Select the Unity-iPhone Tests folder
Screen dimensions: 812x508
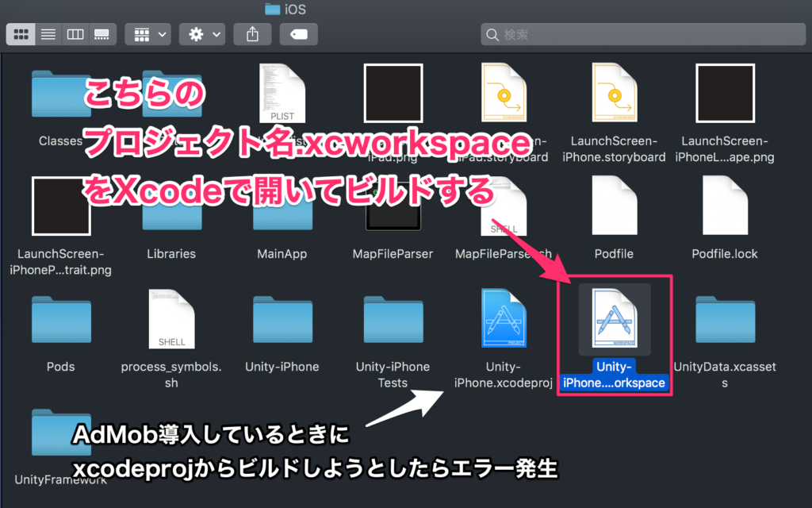[x=393, y=319]
